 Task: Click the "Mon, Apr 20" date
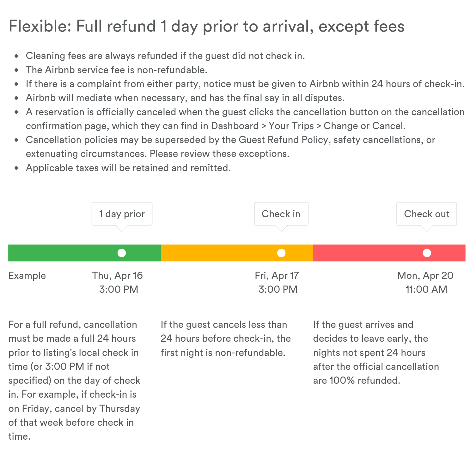pyautogui.click(x=425, y=275)
